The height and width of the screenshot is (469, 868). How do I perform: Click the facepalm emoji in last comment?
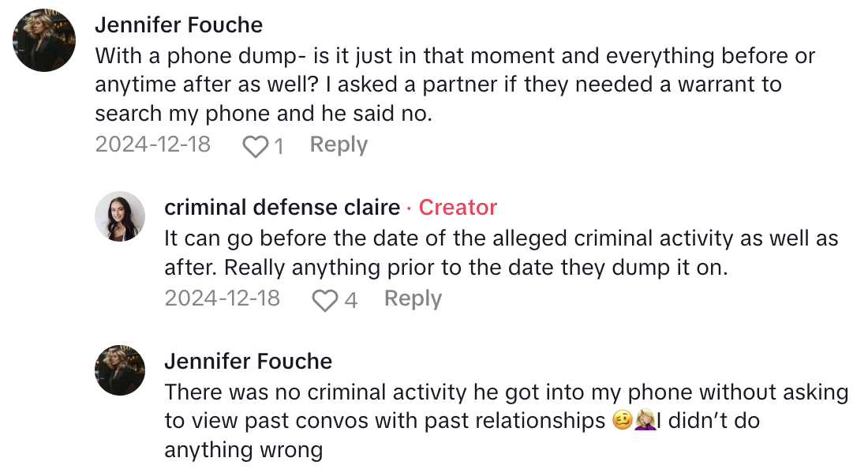(x=645, y=421)
